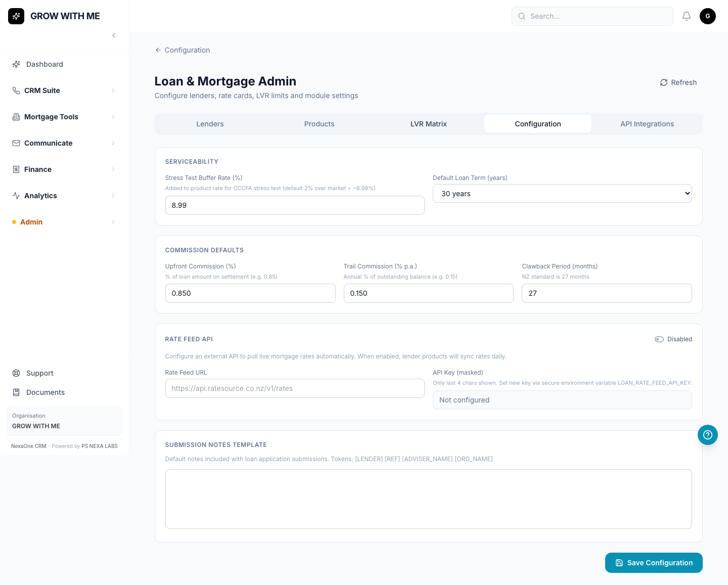Image resolution: width=728 pixels, height=585 pixels.
Task: Click the Submission Notes Template textarea
Action: pos(429,499)
